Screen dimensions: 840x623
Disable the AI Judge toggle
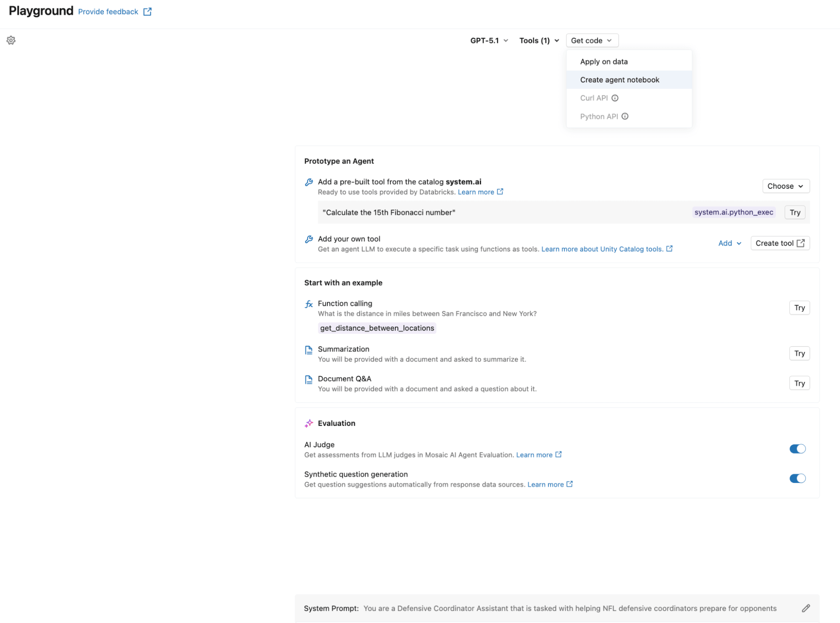click(797, 449)
